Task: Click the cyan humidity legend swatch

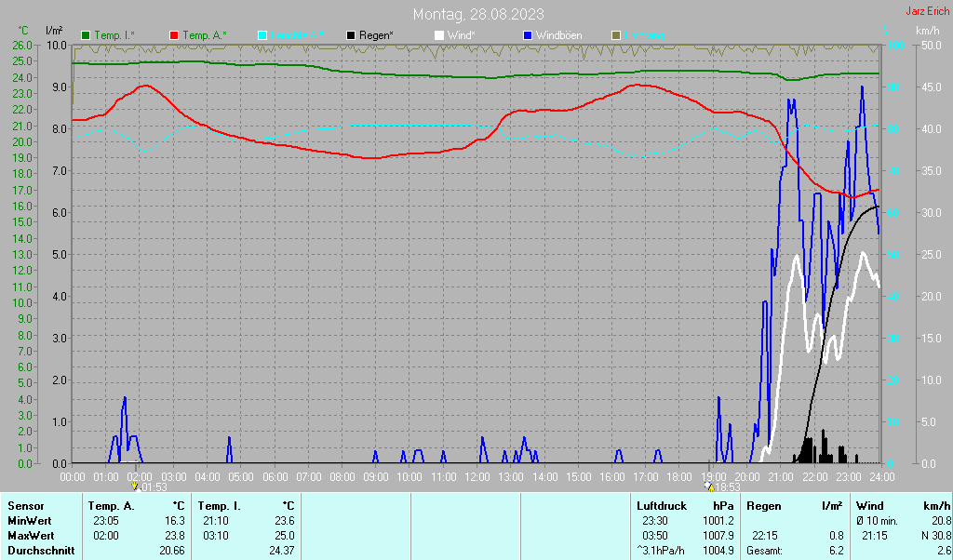Action: pyautogui.click(x=262, y=35)
